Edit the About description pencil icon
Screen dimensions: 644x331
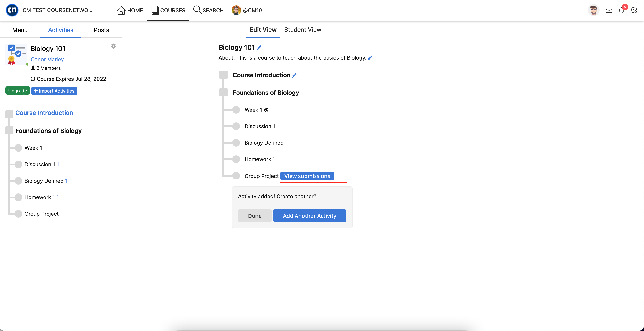click(370, 58)
